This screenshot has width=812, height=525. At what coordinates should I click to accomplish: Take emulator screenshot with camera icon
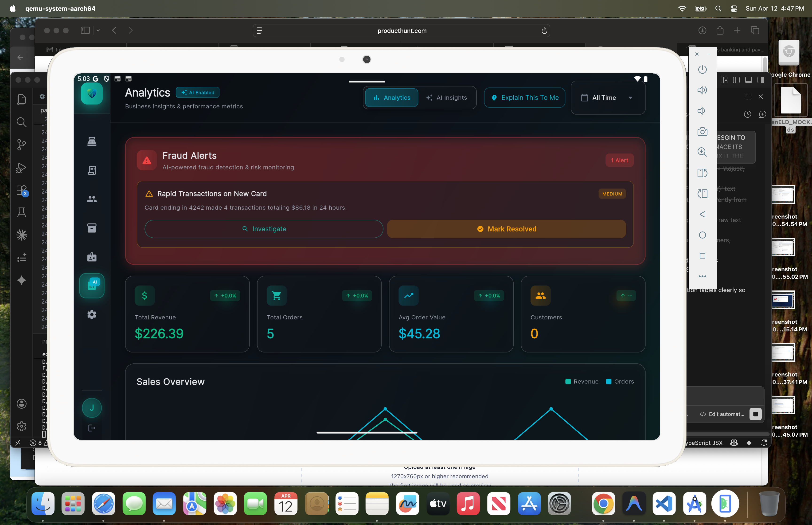click(702, 132)
